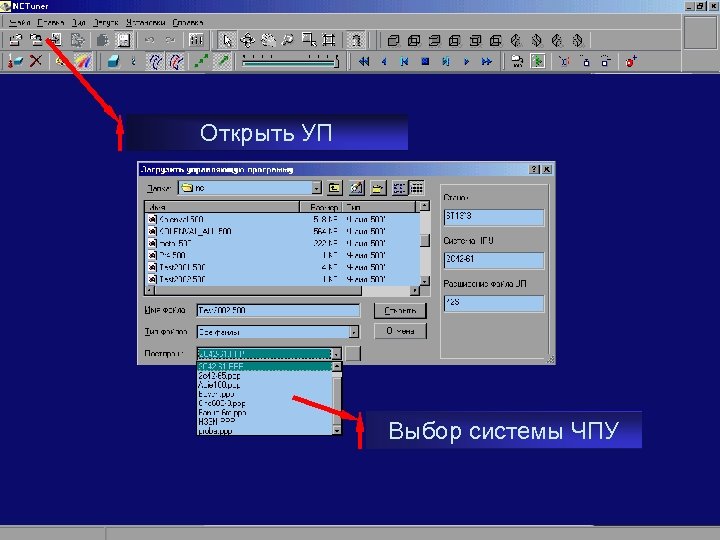Click the dialog help question mark button
The width and height of the screenshot is (720, 540).
coord(534,169)
